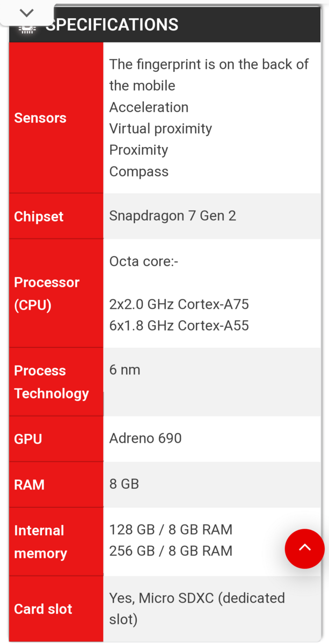Click the Snapdragon 7 Gen 2 value
This screenshot has width=329, height=644.
pyautogui.click(x=172, y=216)
